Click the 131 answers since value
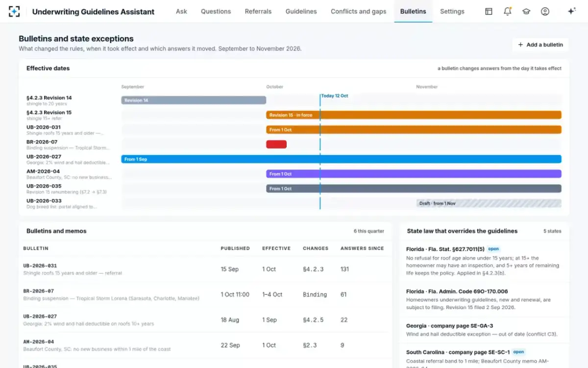The image size is (588, 368). point(345,269)
